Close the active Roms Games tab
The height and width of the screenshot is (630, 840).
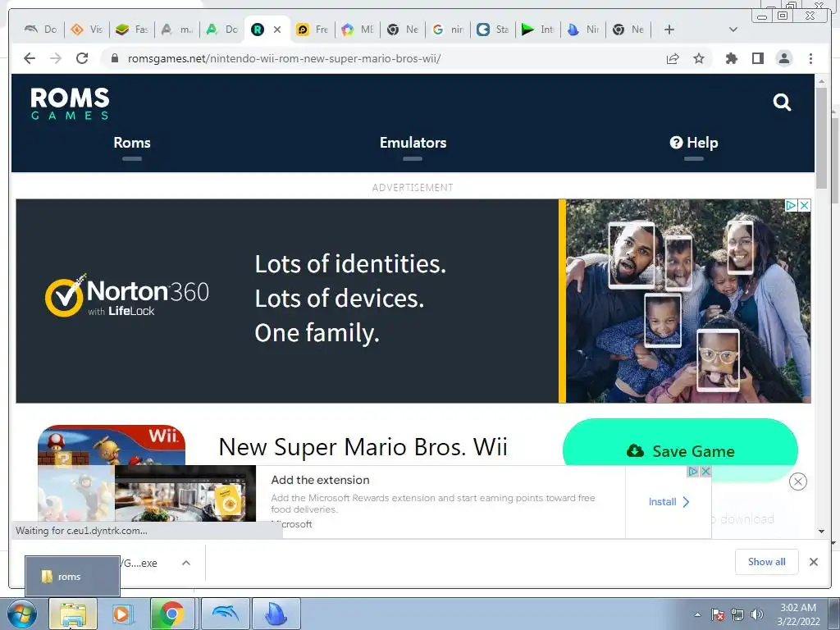[277, 30]
